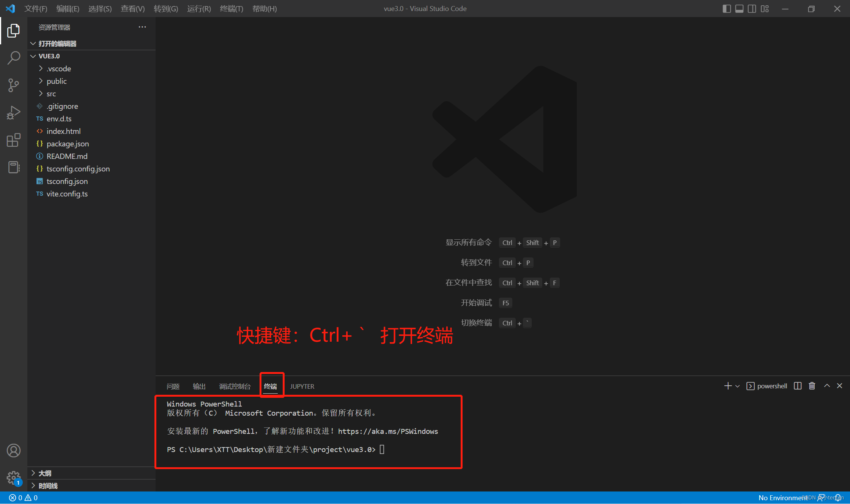Open the 查看(V) menu

point(133,9)
